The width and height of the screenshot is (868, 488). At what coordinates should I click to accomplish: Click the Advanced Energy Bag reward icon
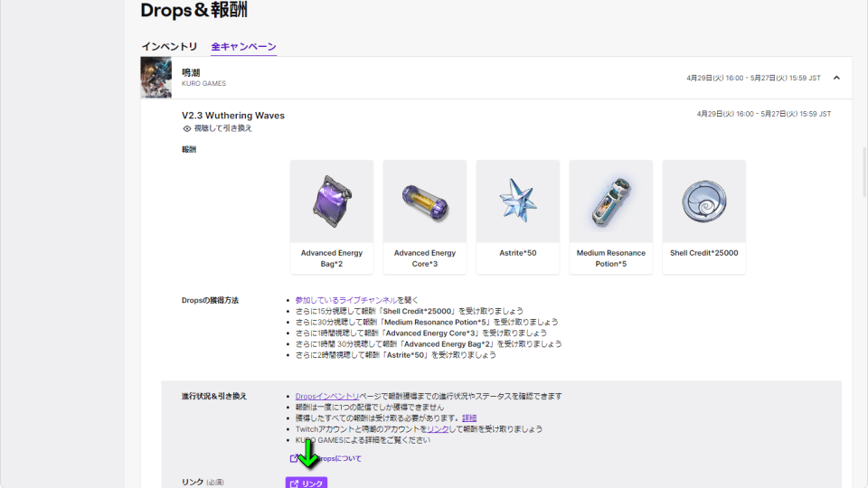[x=332, y=202]
